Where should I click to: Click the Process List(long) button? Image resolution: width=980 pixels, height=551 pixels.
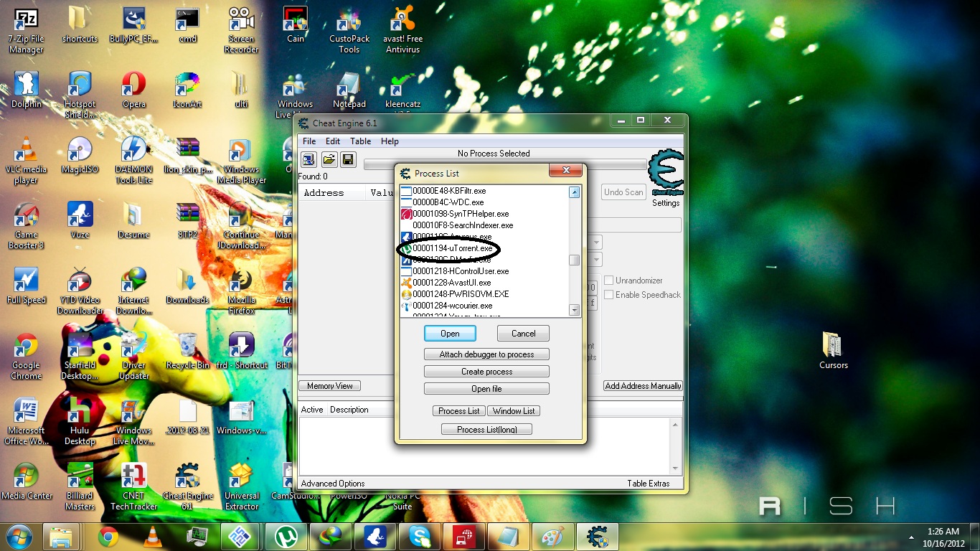(486, 430)
